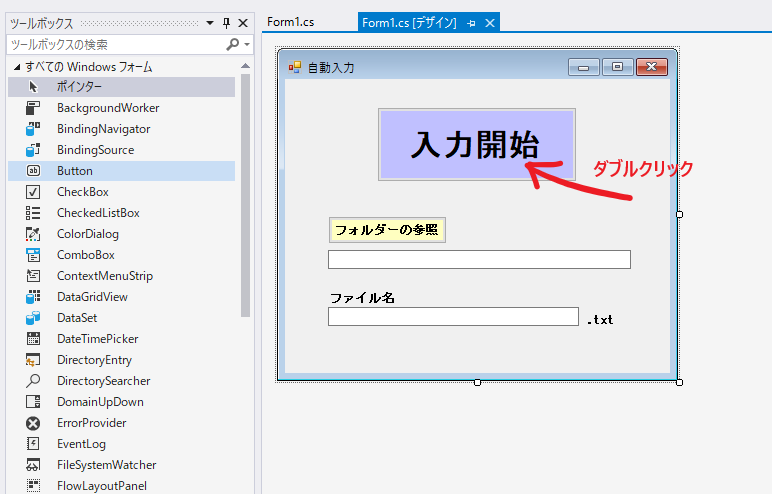Screen dimensions: 772x494
Task: Click the ツールボックスの検索 search field
Action: point(117,45)
